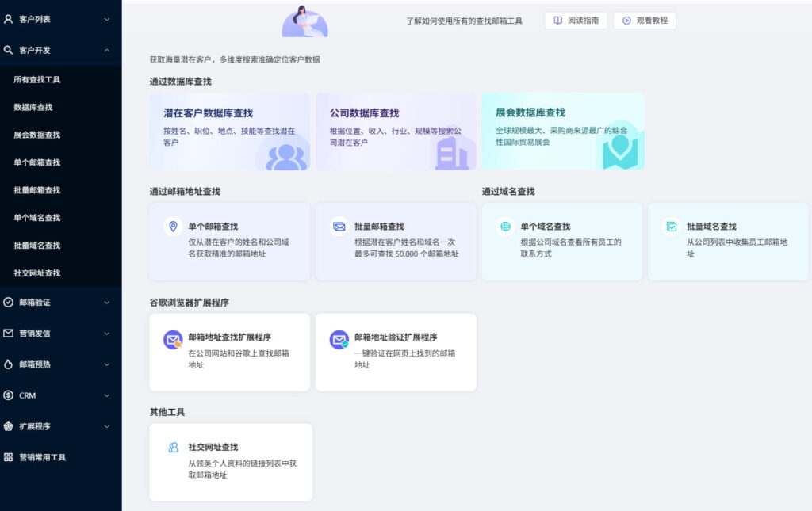This screenshot has width=812, height=511.
Task: Click the 社交网址查找 profile icon
Action: pos(174,448)
